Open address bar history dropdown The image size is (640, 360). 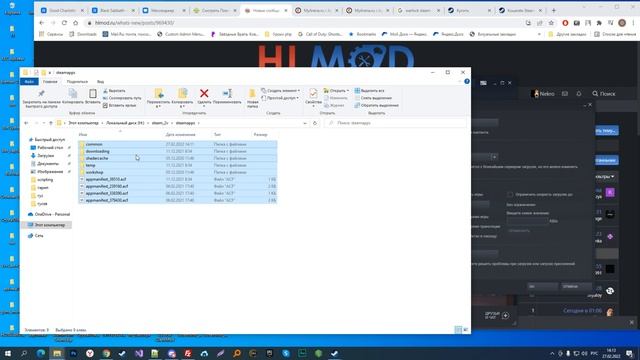(305, 123)
